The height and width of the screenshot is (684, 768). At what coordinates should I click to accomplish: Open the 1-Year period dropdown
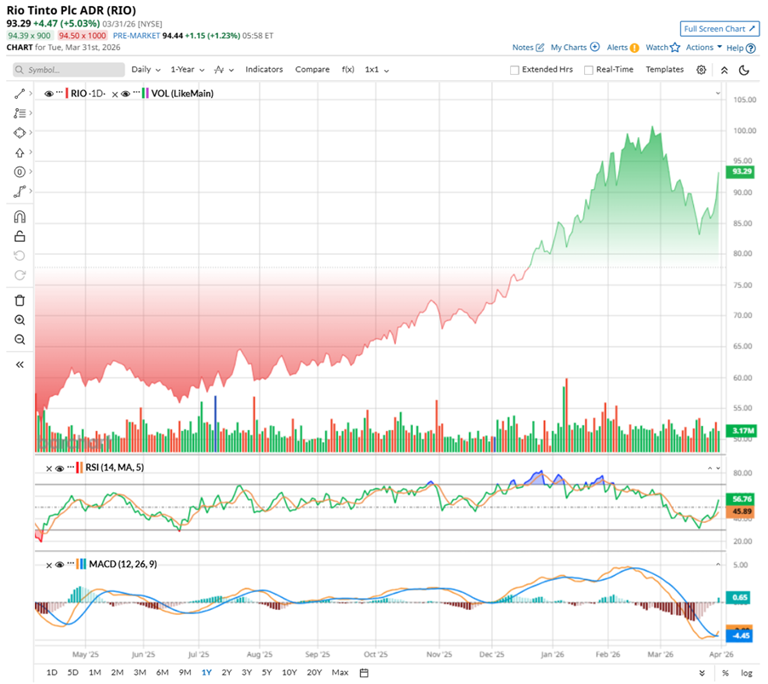click(x=187, y=70)
